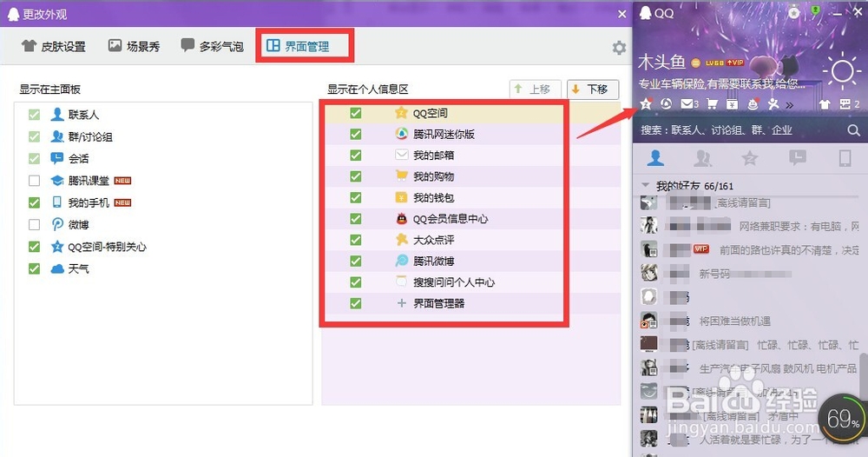Expand more apps chevron in QQ window
The height and width of the screenshot is (457, 868).
click(789, 104)
